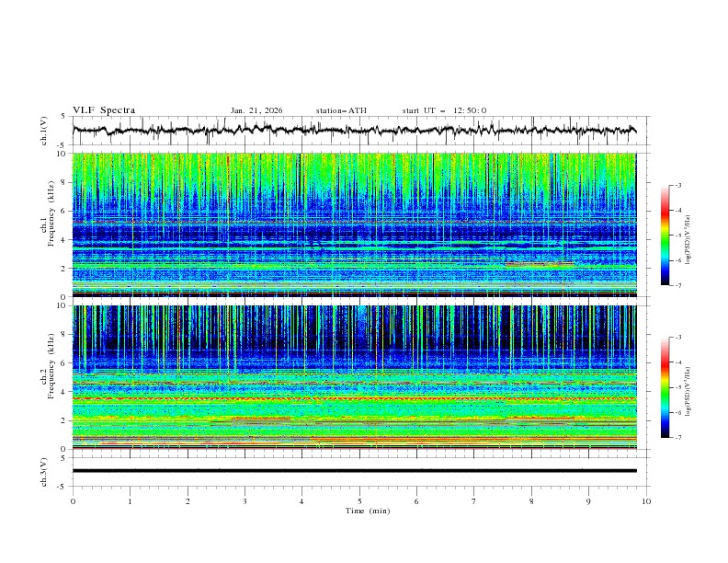The height and width of the screenshot is (563, 728).
Task: Click the time axis tick label '0'
Action: [73, 501]
